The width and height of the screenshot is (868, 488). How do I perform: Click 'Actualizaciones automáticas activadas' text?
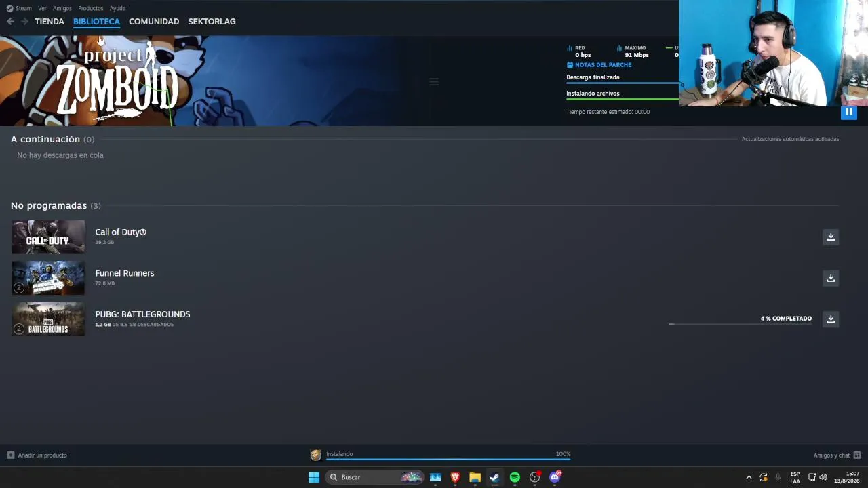[790, 139]
